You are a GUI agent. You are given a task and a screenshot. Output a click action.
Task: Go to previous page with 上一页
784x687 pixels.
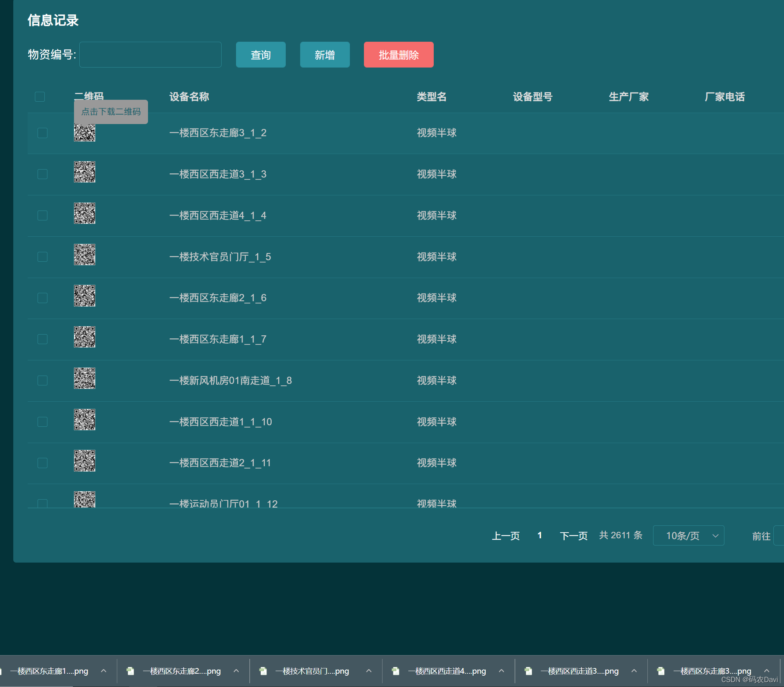pyautogui.click(x=506, y=536)
